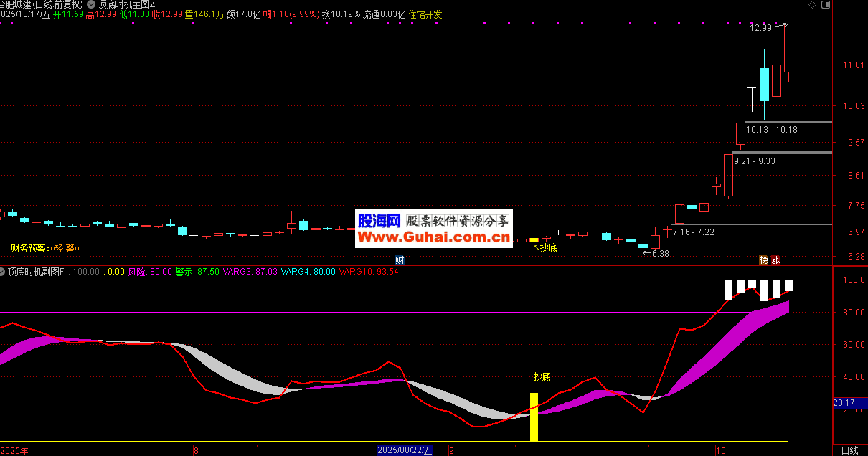This screenshot has height=456, width=868.
Task: Select the 日线 period tab at bottom right
Action: click(849, 450)
